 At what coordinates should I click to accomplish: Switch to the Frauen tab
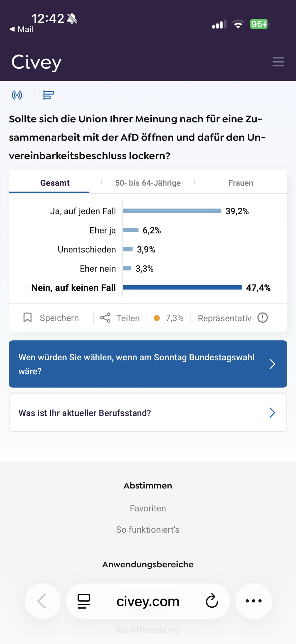[x=241, y=183]
